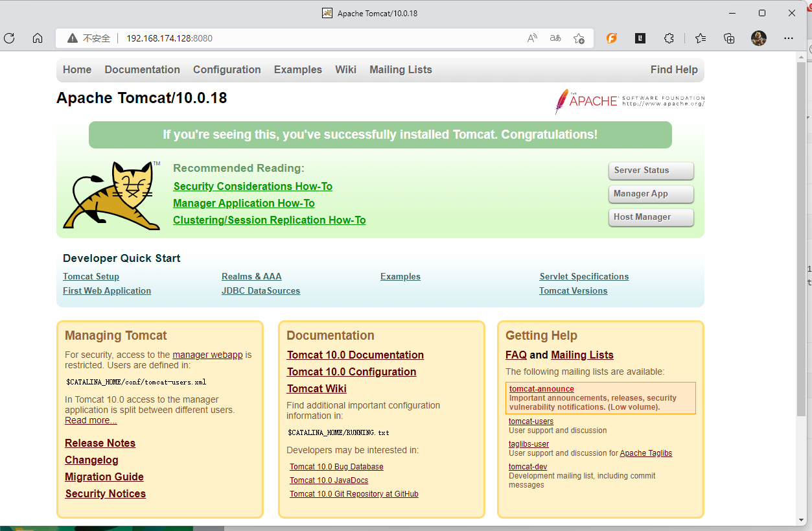Open Manager Application How-To link
This screenshot has height=531, width=812.
coord(244,204)
